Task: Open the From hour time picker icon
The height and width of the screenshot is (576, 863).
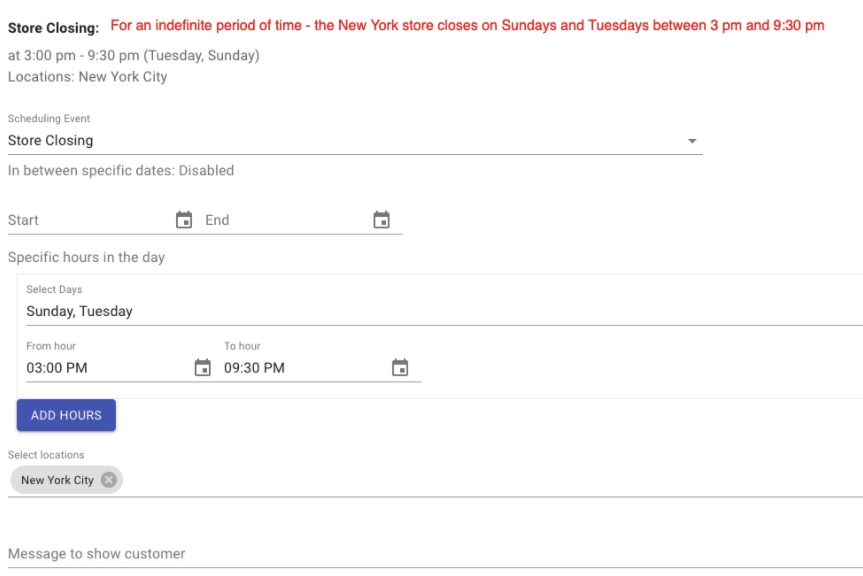Action: (x=203, y=367)
